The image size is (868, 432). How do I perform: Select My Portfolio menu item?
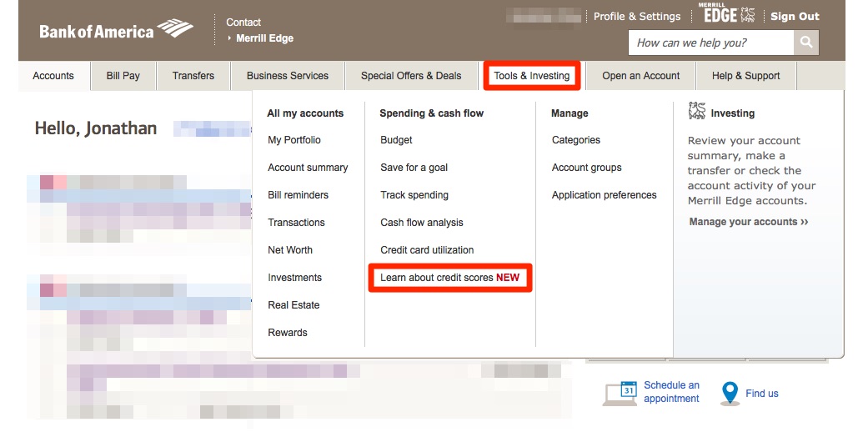pyautogui.click(x=294, y=140)
